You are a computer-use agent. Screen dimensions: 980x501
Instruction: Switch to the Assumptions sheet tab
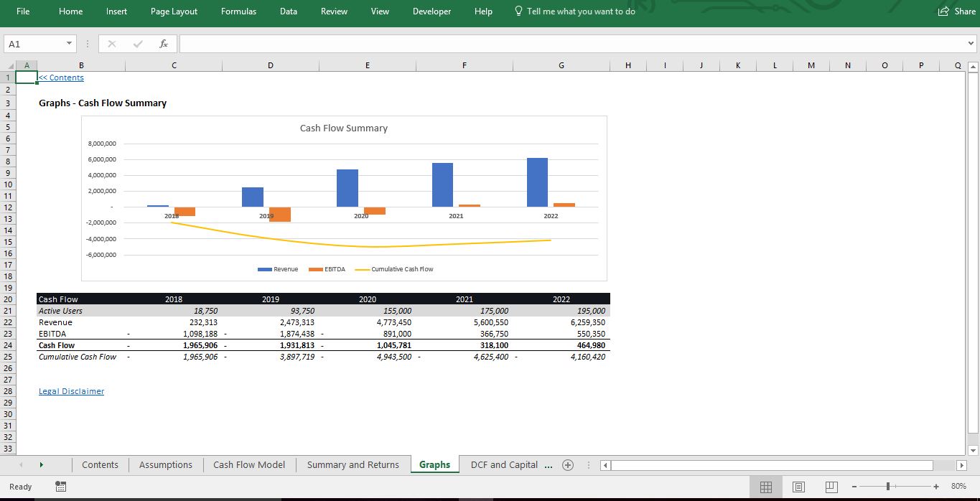pos(164,464)
